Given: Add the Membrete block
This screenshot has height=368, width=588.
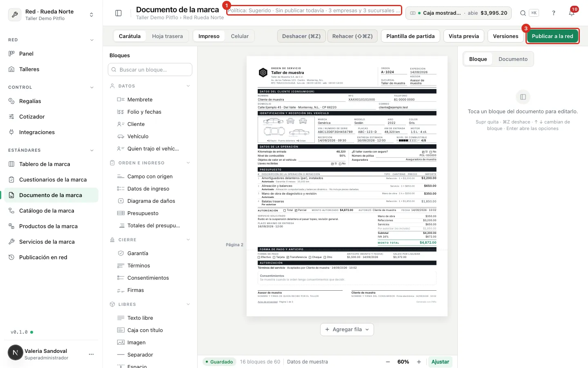Looking at the screenshot, I should [x=150, y=99].
